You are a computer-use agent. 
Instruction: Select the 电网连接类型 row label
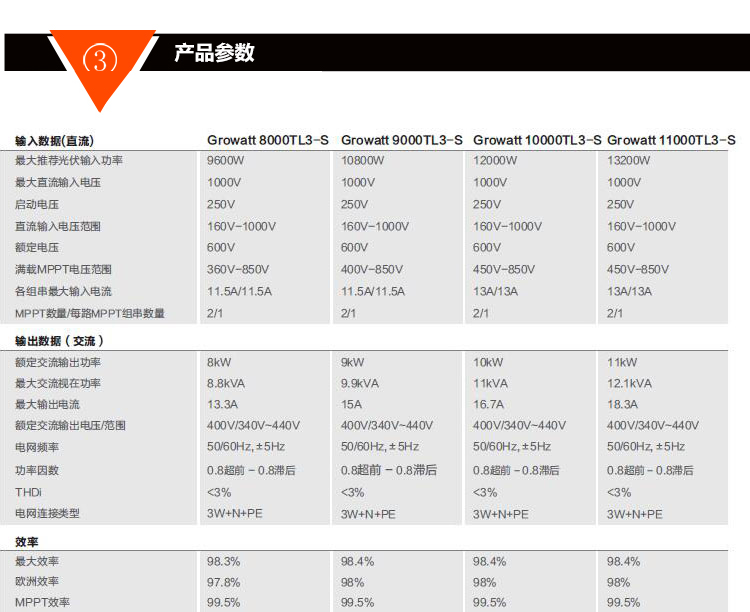pyautogui.click(x=47, y=513)
